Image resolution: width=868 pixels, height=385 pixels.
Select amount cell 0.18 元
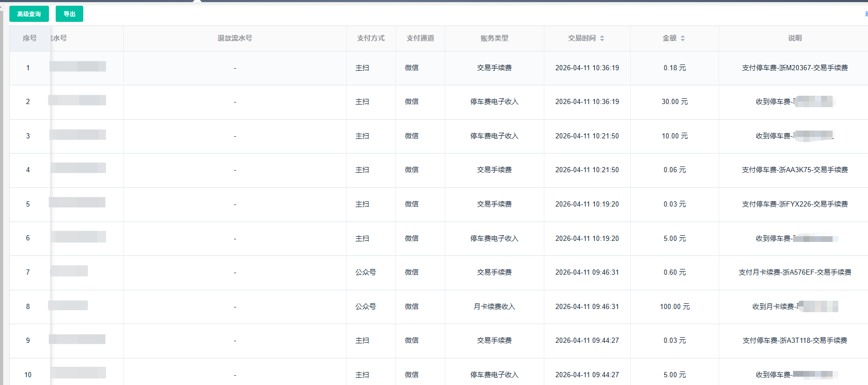pos(674,68)
